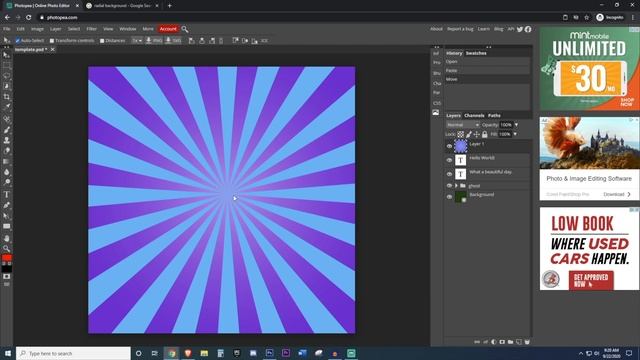
Task: Close the template.psd document tab
Action: click(53, 49)
